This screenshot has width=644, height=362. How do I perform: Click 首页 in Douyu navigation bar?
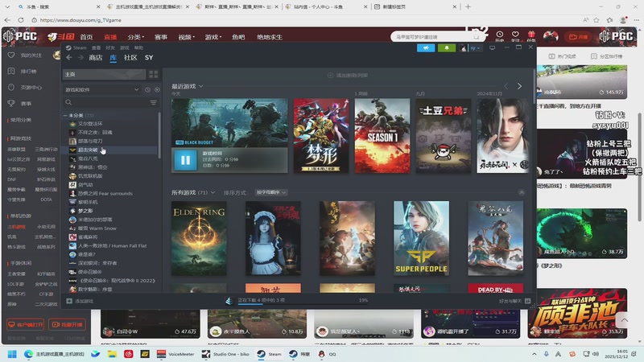[x=86, y=37]
